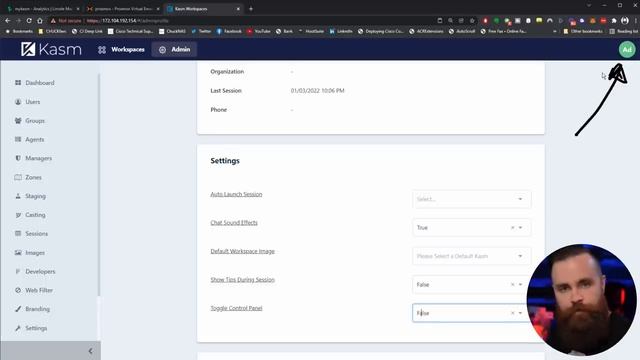The width and height of the screenshot is (640, 360).
Task: Click the Show Tips During Session label
Action: coord(242,280)
